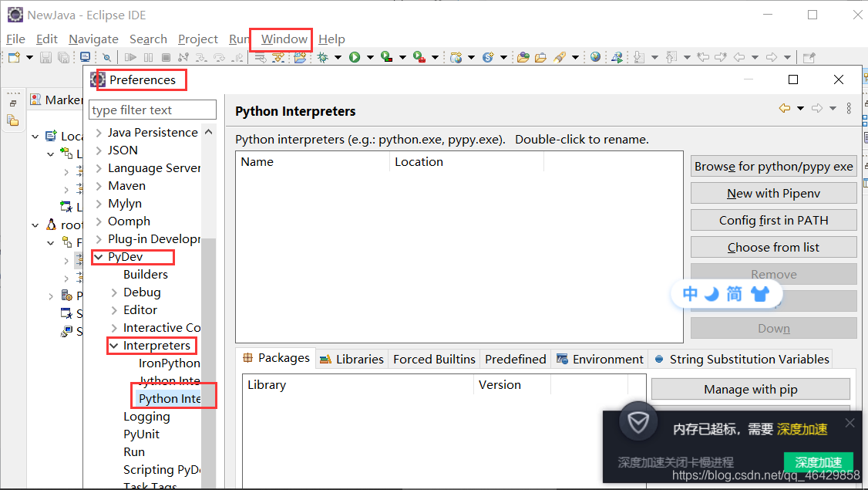Click Manage with pip button
This screenshot has width=868, height=490.
[751, 389]
